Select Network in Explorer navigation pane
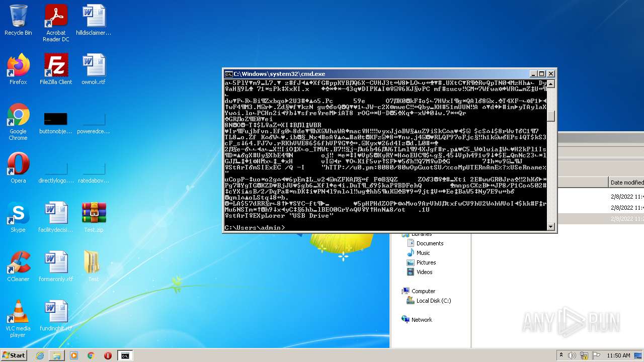 [x=417, y=320]
